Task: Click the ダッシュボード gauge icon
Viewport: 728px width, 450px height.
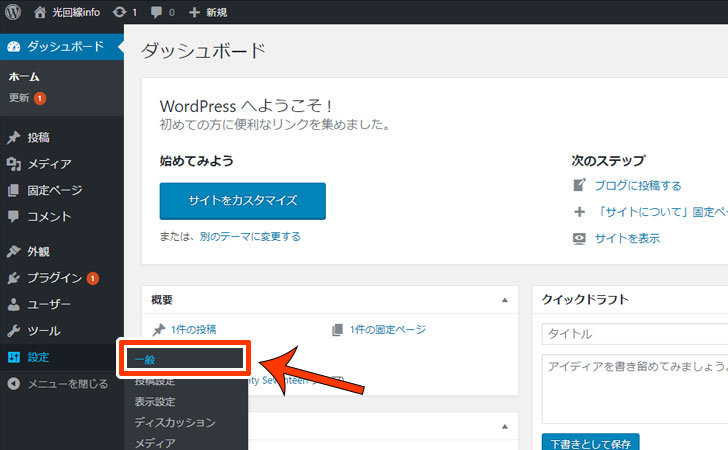Action: coord(14,46)
